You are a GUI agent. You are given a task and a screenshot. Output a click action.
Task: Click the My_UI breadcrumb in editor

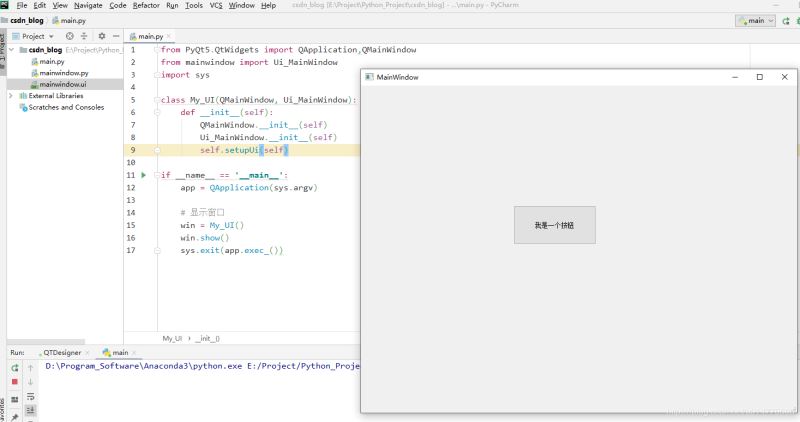tap(172, 338)
